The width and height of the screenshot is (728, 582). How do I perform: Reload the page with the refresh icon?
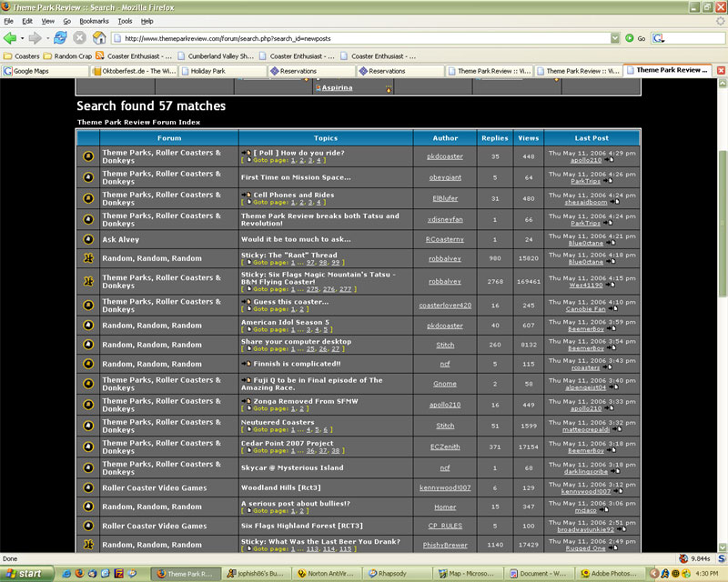pyautogui.click(x=60, y=38)
